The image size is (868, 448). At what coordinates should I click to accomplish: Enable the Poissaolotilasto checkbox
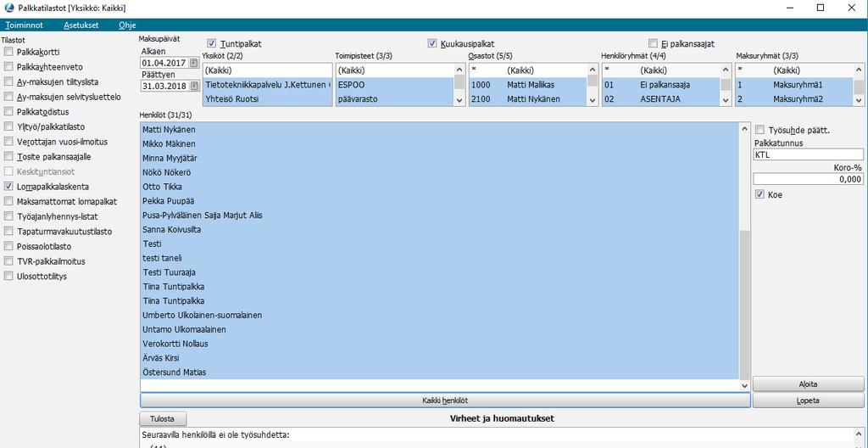(8, 246)
